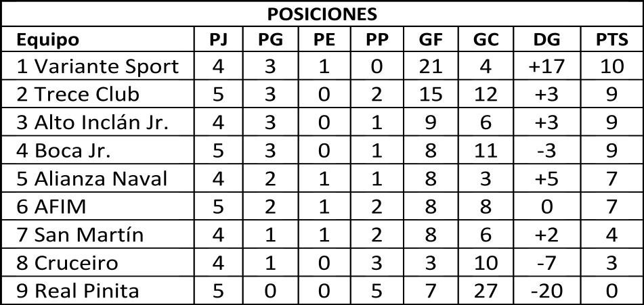
Task: Click the PTS column header
Action: click(612, 40)
